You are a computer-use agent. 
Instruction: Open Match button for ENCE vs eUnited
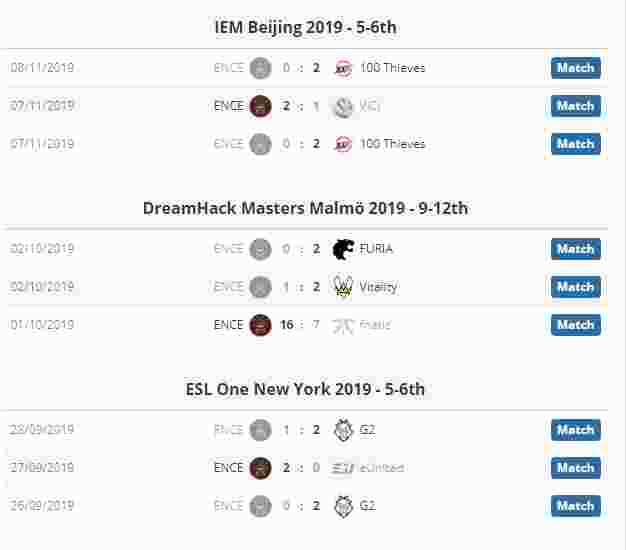tap(576, 468)
